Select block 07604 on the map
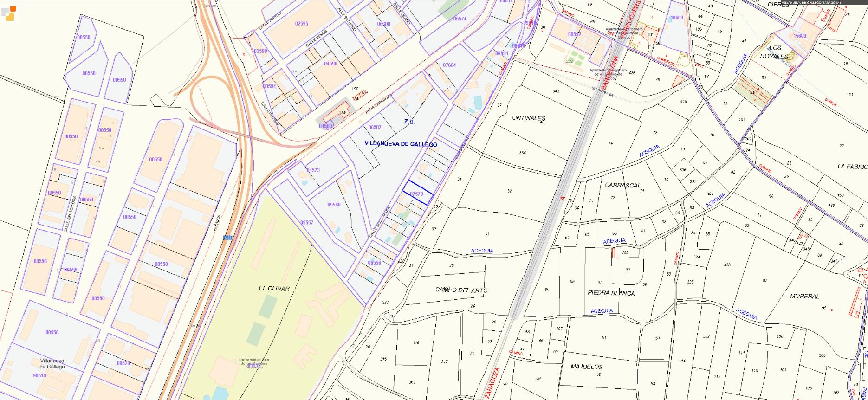Screen dimensions: 868x400 [449, 65]
